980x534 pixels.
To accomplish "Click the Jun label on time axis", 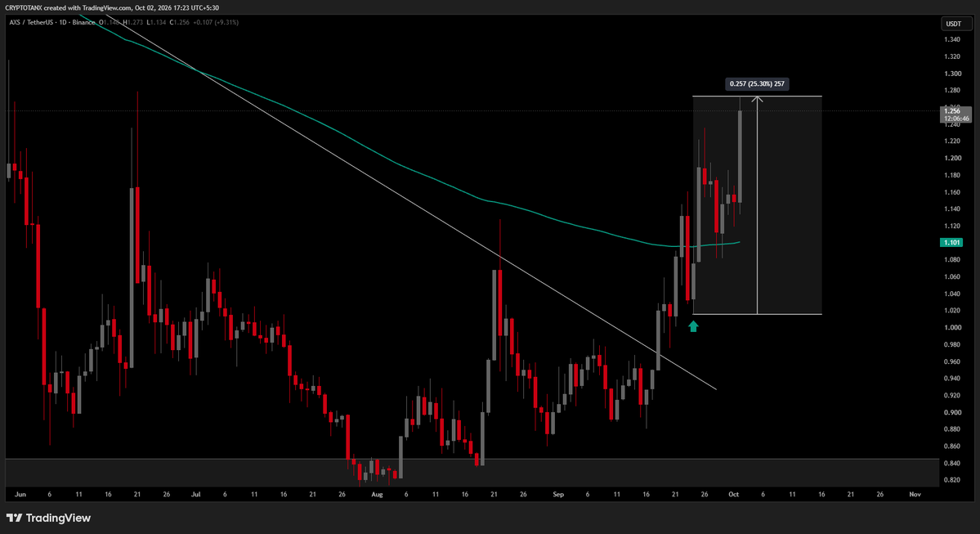I will tap(20, 494).
